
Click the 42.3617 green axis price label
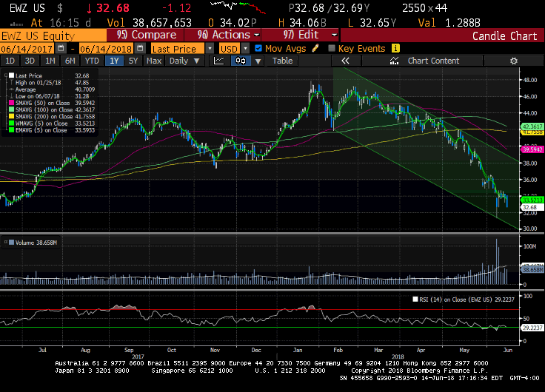coord(532,126)
